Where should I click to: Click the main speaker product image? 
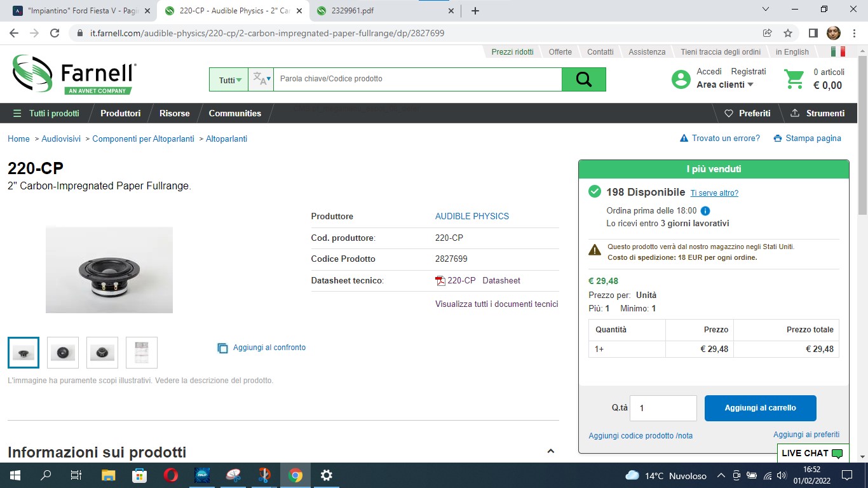(x=109, y=270)
